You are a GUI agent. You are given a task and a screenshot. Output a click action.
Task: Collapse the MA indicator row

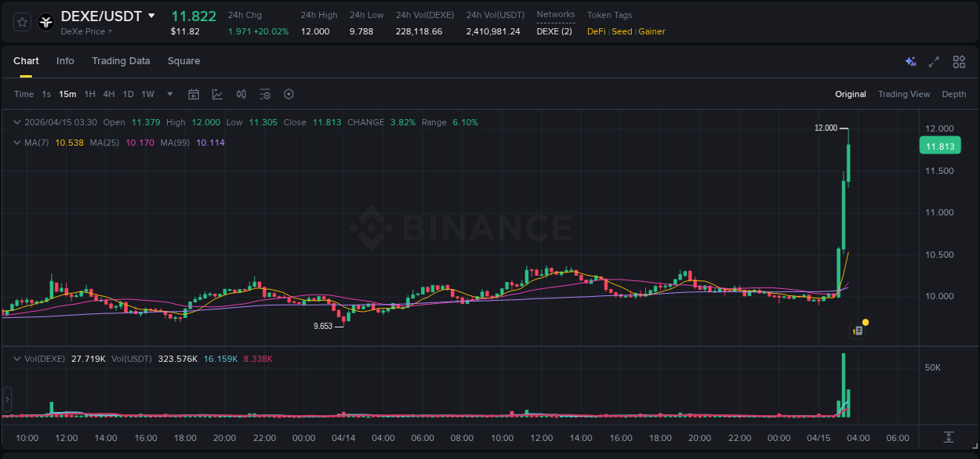(16, 142)
